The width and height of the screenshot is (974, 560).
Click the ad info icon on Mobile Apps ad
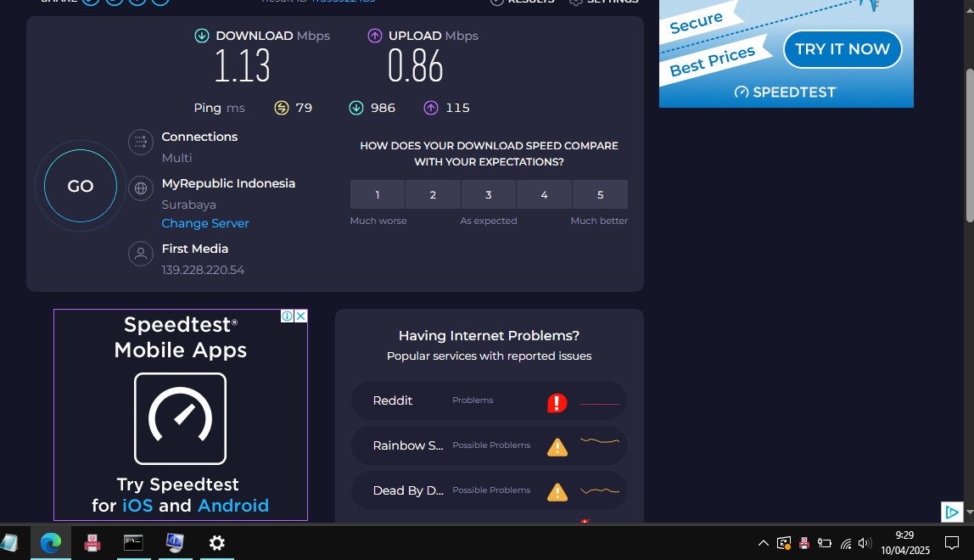[x=287, y=316]
